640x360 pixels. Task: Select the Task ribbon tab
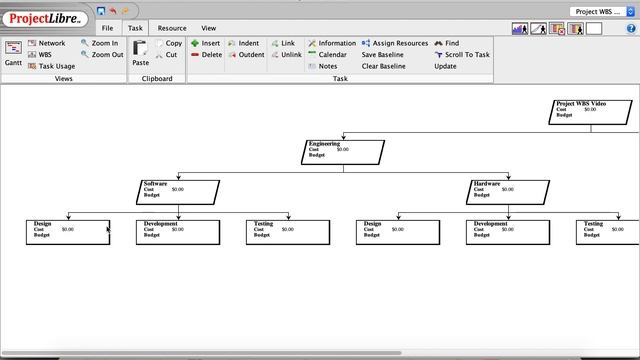135,28
